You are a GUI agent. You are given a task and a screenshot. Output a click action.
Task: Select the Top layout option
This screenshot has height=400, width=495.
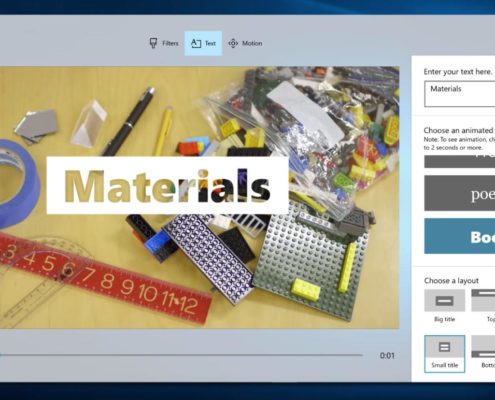(483, 306)
